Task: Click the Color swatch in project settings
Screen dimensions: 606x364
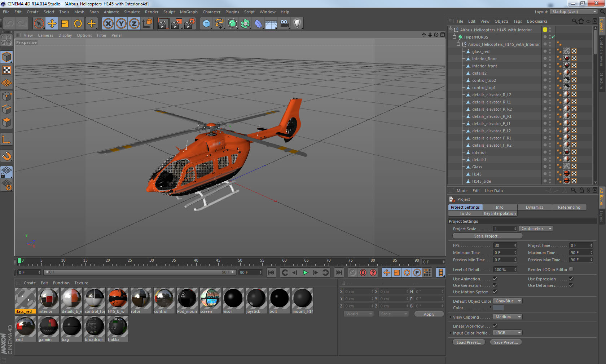Action: pyautogui.click(x=498, y=308)
